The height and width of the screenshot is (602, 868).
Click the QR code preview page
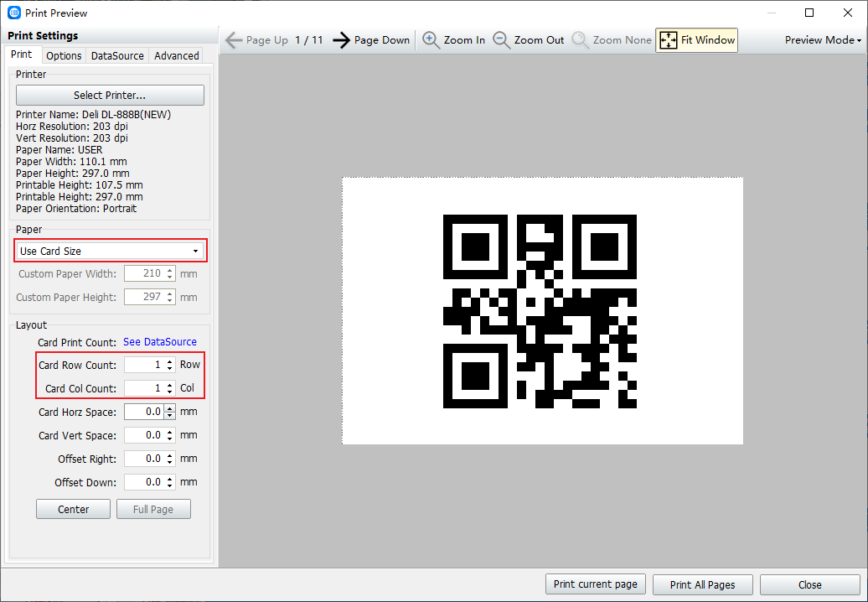pyautogui.click(x=543, y=311)
